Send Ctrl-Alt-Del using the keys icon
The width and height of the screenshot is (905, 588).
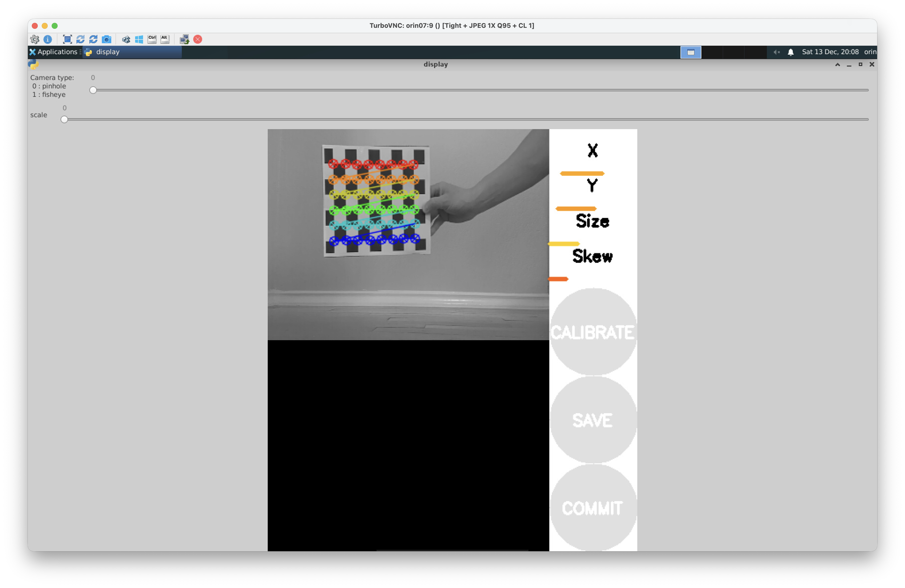point(126,39)
